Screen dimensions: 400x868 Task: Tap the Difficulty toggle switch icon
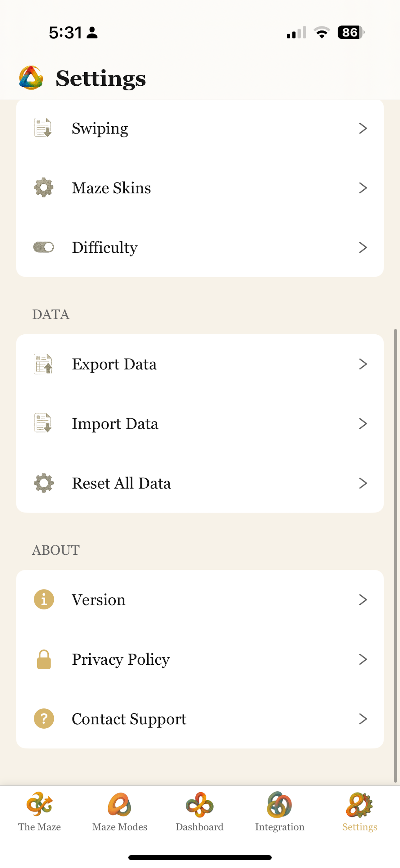pos(43,247)
